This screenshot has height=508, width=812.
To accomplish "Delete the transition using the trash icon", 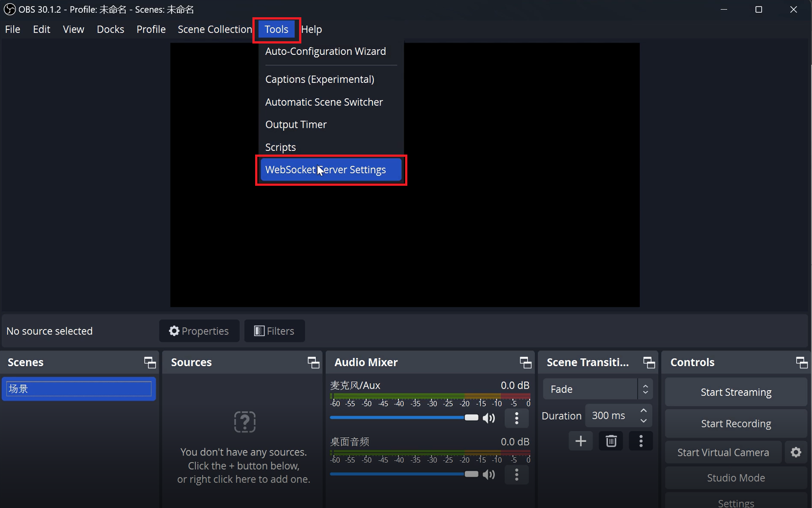I will 611,441.
